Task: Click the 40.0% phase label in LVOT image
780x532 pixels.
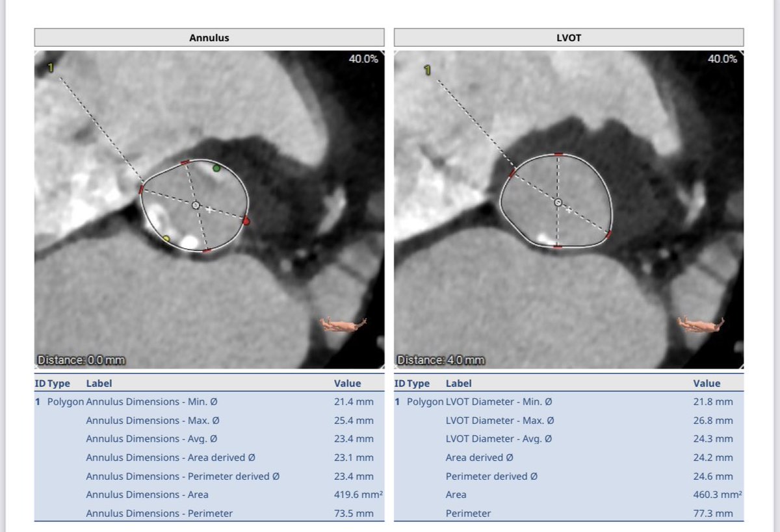Action: pos(723,58)
